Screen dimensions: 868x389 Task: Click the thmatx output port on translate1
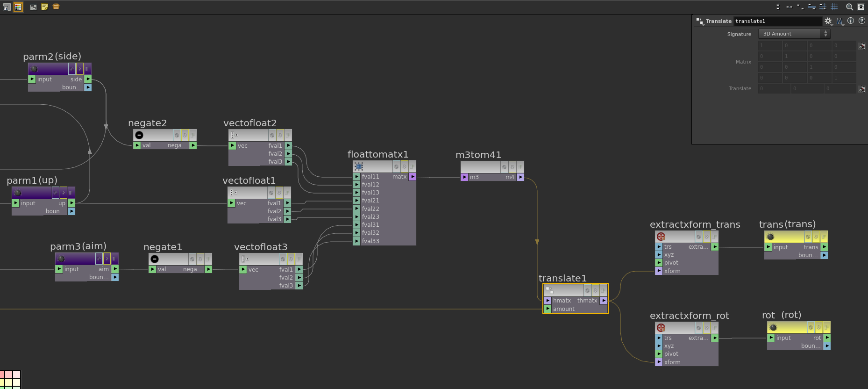[604, 301]
